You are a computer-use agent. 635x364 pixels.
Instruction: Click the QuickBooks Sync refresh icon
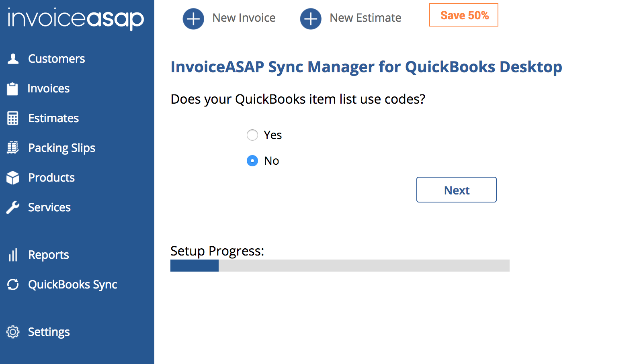coord(13,284)
